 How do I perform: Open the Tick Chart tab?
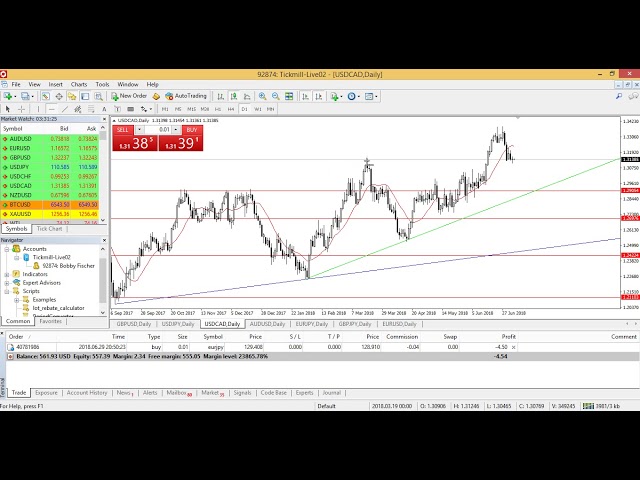[x=49, y=228]
